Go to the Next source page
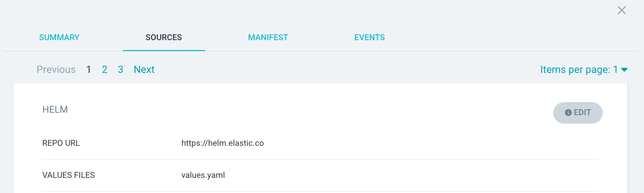This screenshot has height=193, width=644. 144,70
